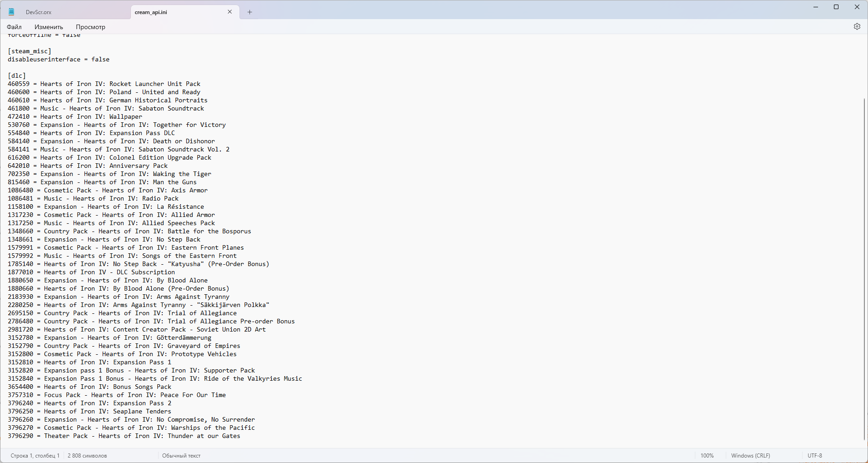Click the Axis Armor cosmetic pack line
Screen dimensions: 868x463
(108, 191)
